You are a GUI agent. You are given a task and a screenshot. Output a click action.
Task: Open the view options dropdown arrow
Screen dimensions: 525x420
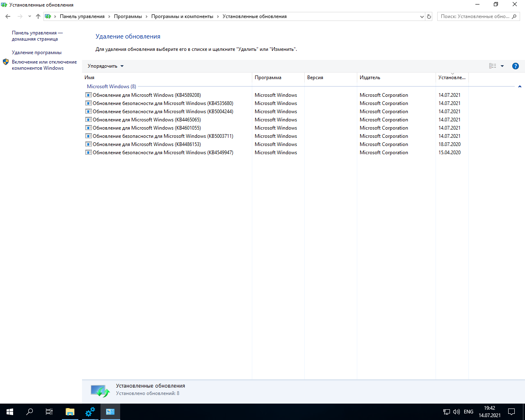[502, 66]
